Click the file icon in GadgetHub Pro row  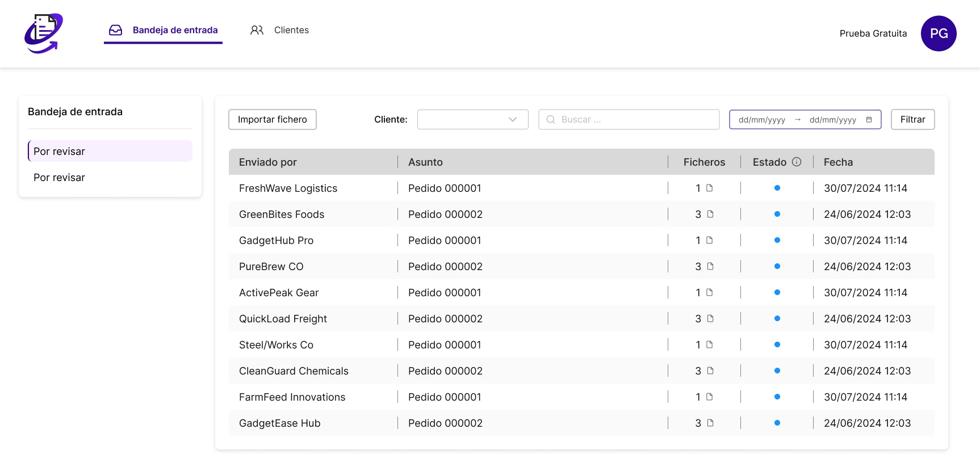click(710, 240)
